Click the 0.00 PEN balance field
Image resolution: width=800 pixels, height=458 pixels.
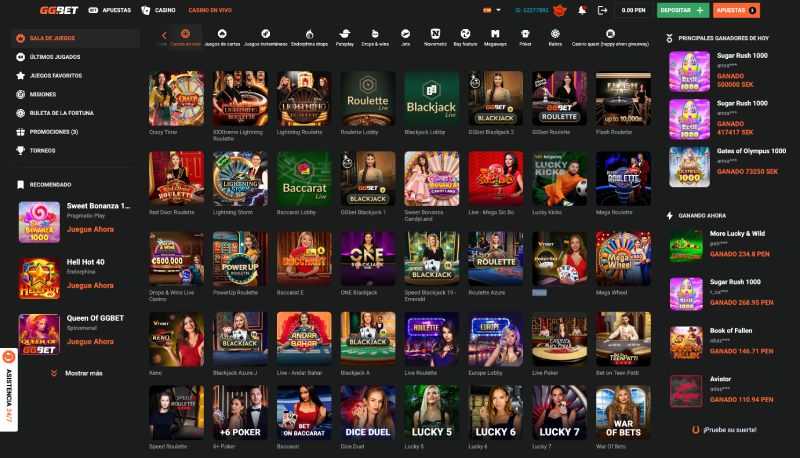(633, 10)
